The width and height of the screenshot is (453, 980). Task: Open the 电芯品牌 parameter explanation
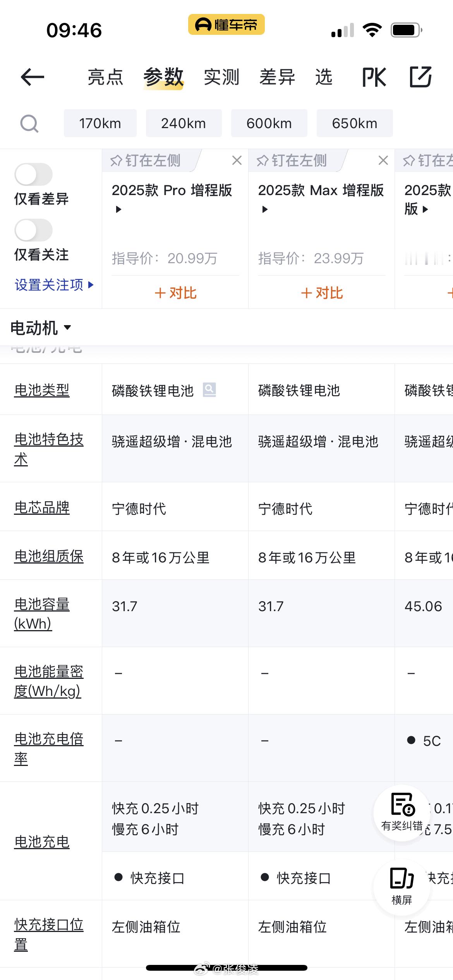tap(42, 507)
